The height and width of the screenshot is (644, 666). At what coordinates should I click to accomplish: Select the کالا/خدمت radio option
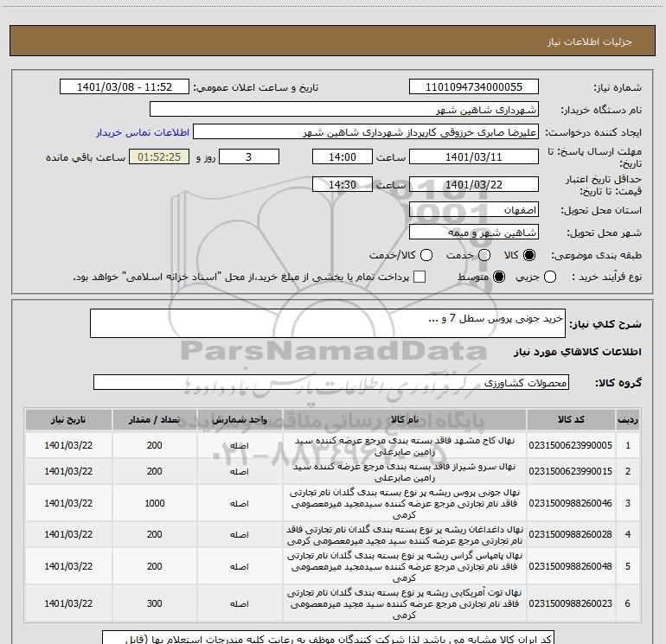(426, 255)
